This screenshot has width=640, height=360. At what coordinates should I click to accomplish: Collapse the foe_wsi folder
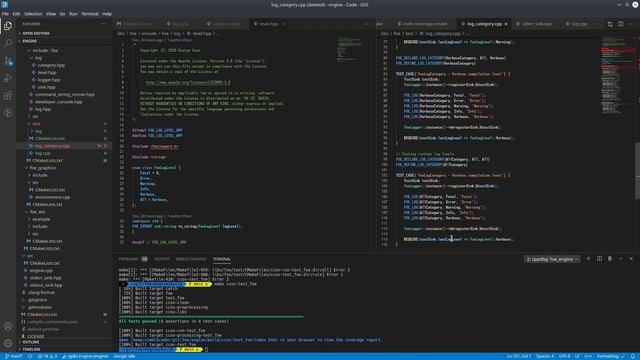[x=37, y=212]
